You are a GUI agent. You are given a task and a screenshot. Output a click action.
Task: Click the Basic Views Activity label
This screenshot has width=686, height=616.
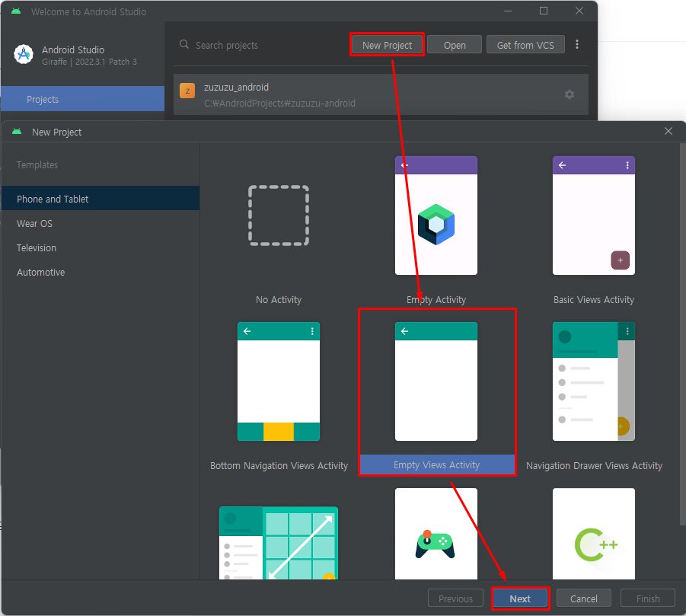(x=594, y=300)
